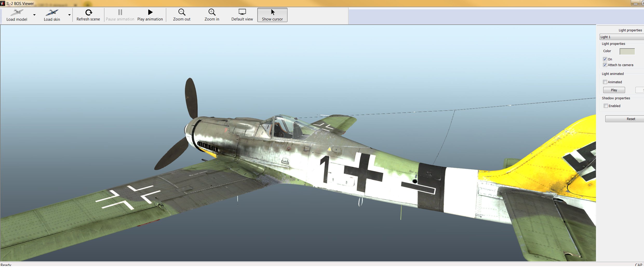The width and height of the screenshot is (644, 280).
Task: Open the light Color swatch
Action: pyautogui.click(x=627, y=51)
